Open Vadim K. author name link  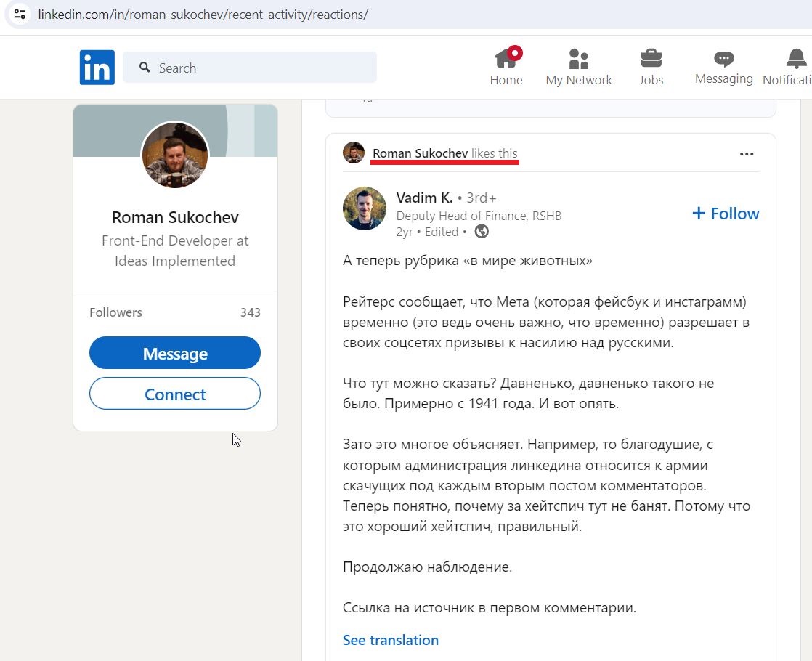[424, 198]
